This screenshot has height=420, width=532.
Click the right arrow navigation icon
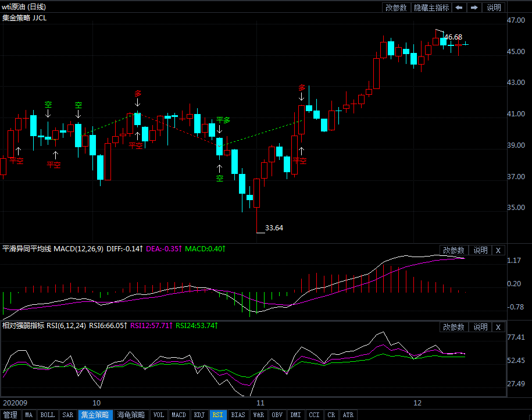point(474,8)
